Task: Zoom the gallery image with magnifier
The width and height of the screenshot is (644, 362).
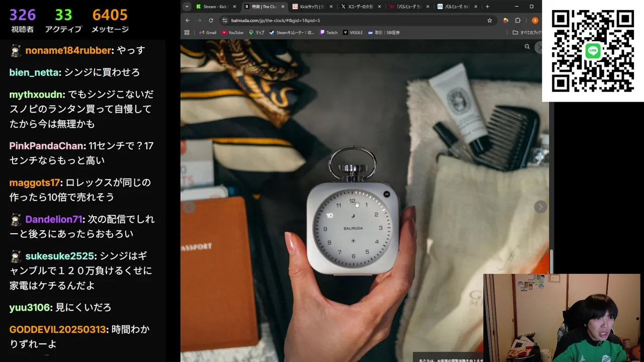Action: pos(527,46)
